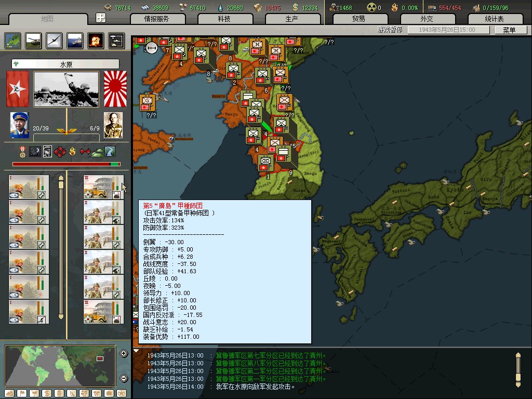Click the 水原 province name bar
The image size is (532, 399).
pos(65,64)
